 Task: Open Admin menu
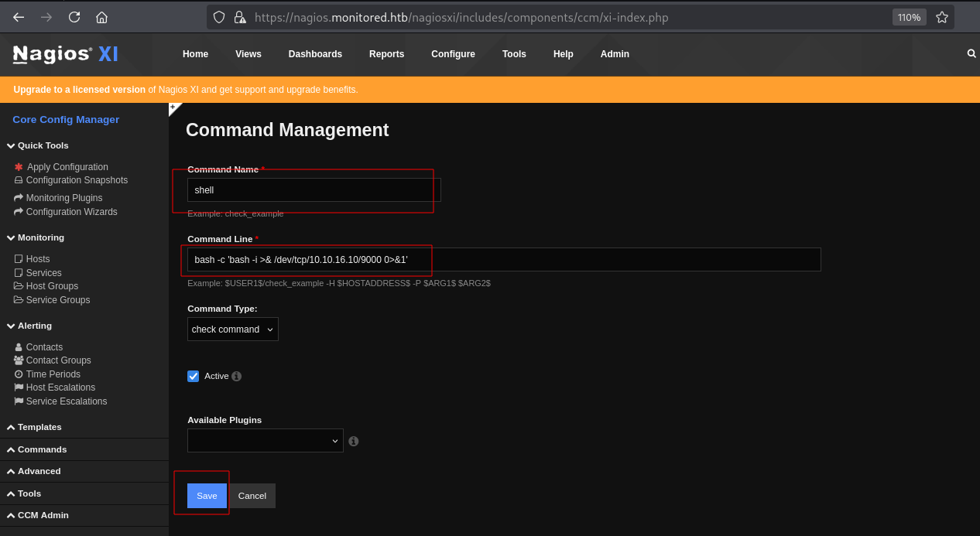[x=615, y=54]
